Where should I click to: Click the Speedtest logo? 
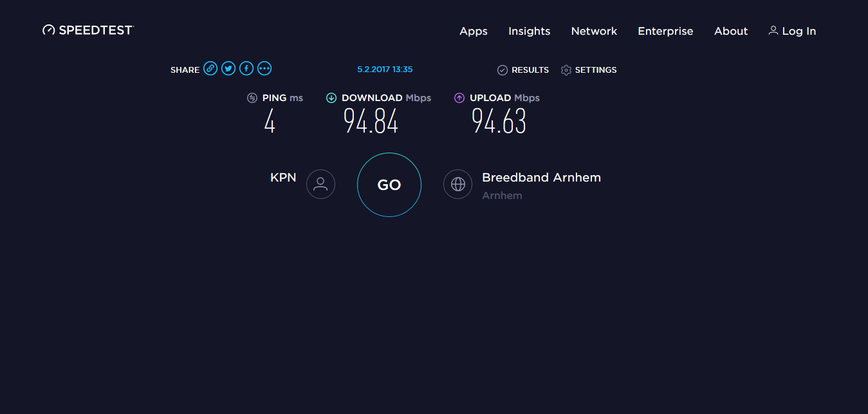[x=88, y=30]
